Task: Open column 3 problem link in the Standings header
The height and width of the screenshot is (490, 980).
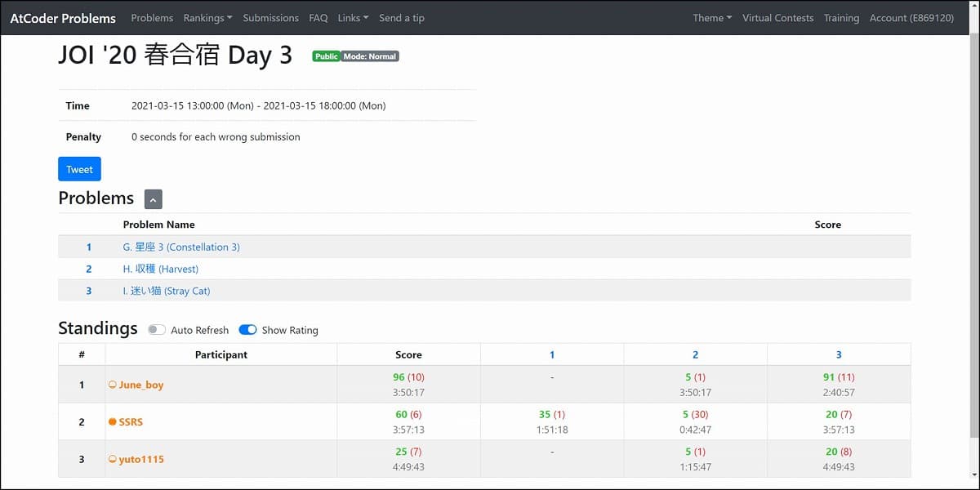Action: 839,354
